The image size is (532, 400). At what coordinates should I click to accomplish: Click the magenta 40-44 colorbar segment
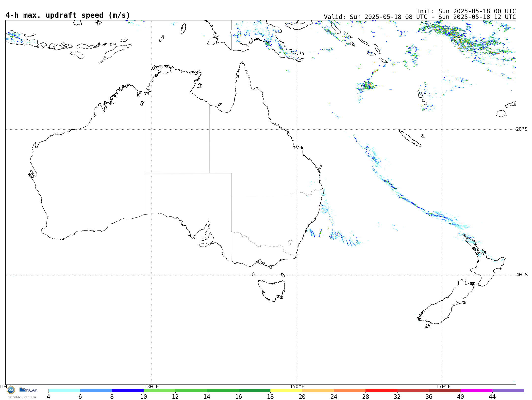pyautogui.click(x=476, y=391)
